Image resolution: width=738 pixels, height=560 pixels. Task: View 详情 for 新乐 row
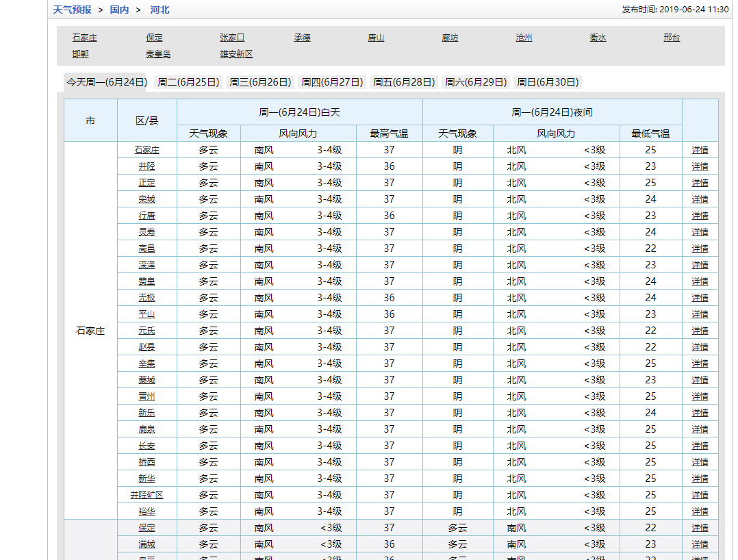(x=700, y=413)
